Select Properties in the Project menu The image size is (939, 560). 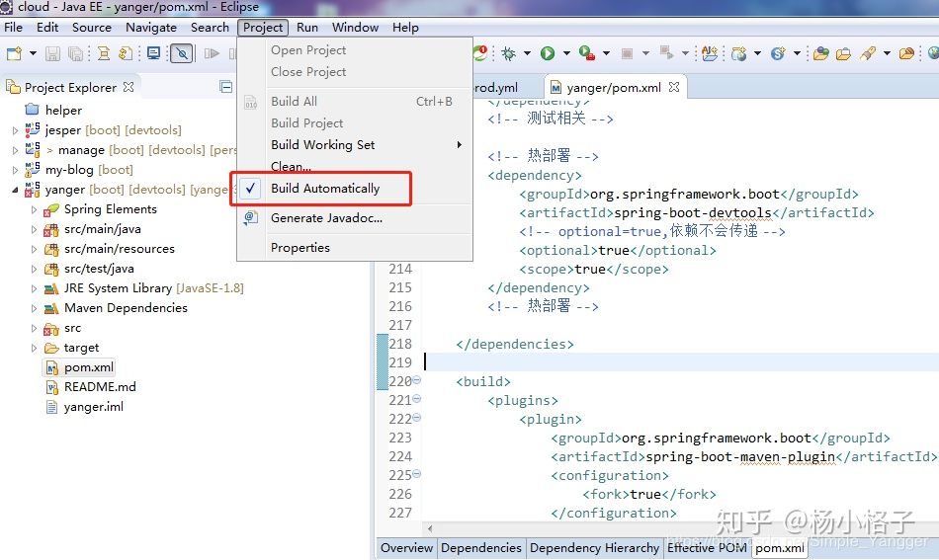click(300, 248)
